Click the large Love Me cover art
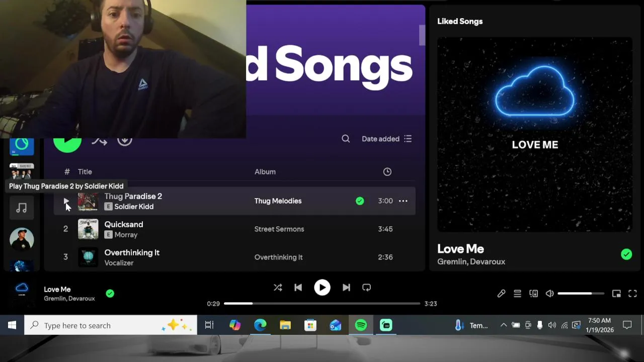The image size is (644, 362). (x=535, y=134)
